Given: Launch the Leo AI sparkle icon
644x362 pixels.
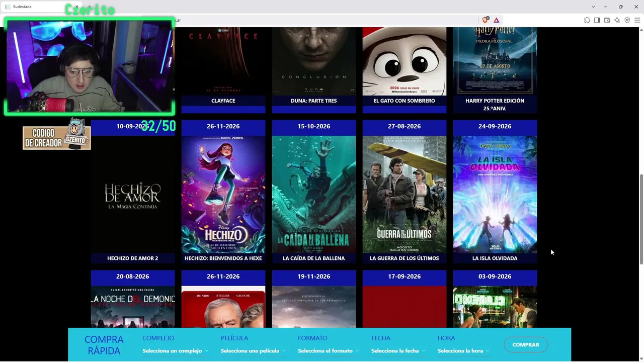Looking at the screenshot, I should click(617, 20).
